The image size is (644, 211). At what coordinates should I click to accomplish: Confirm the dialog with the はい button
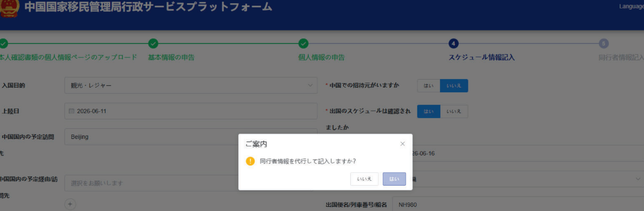point(394,179)
